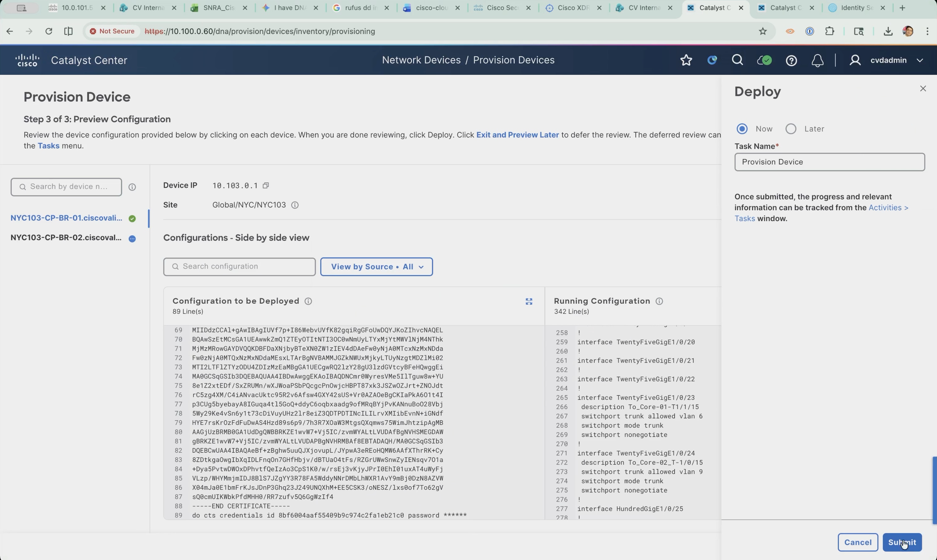
Task: Open the Chrome three-dot menu
Action: point(928,31)
